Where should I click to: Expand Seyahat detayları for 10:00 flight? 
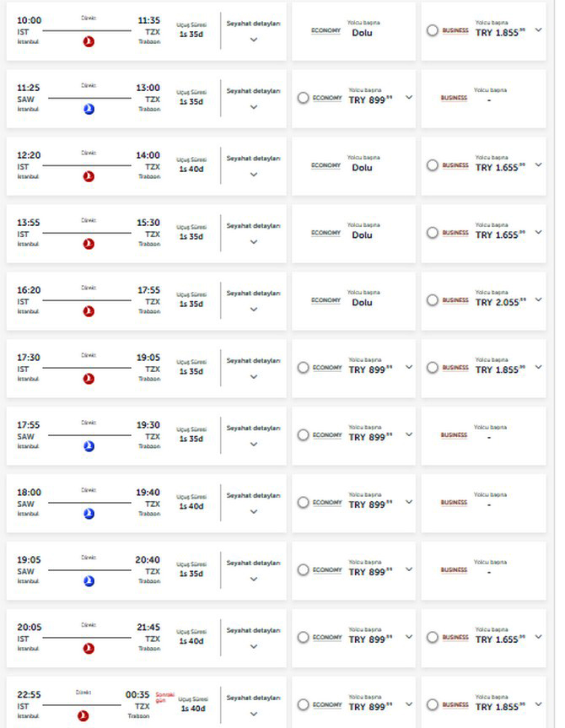tap(253, 40)
